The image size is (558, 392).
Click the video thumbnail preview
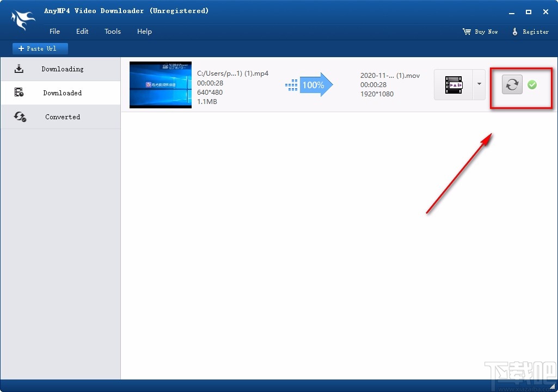click(161, 85)
